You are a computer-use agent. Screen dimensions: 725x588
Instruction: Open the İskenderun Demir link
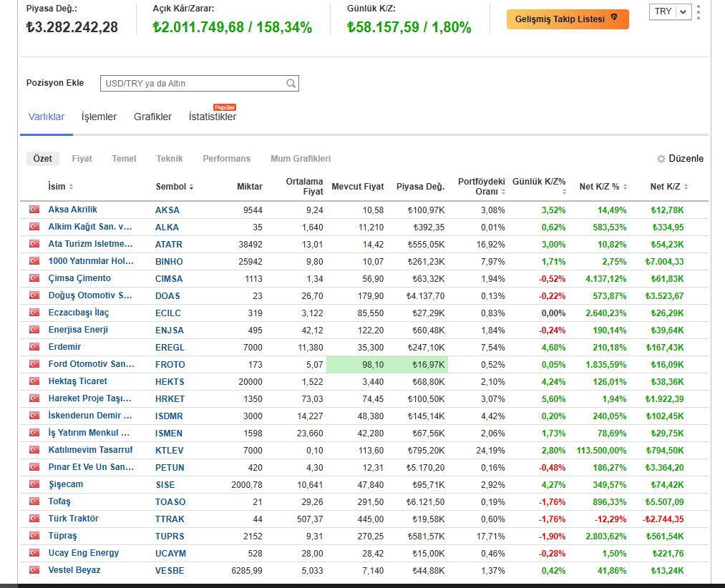pyautogui.click(x=89, y=415)
